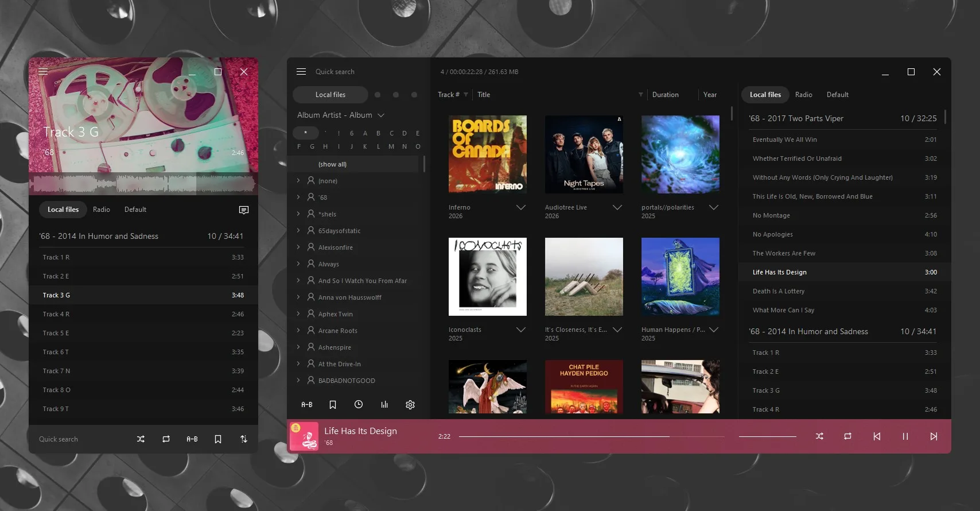Viewport: 980px width, 511px height.
Task: Click the ''68 - 2017 Two Parts Viper' header
Action: point(843,119)
